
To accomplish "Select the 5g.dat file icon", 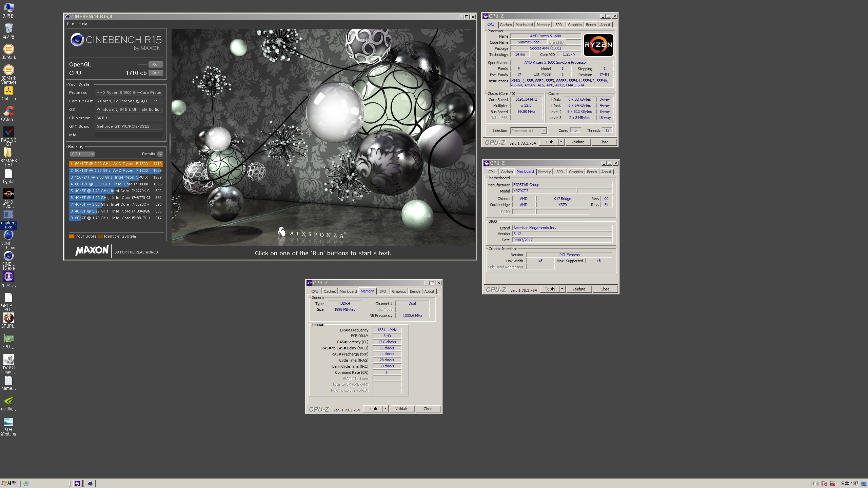I will pyautogui.click(x=8, y=176).
